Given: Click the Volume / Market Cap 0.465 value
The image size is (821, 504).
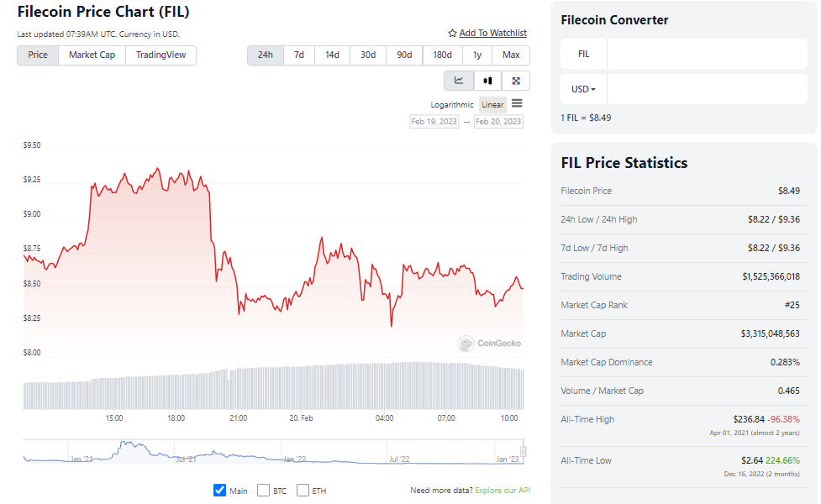Looking at the screenshot, I should (x=788, y=391).
